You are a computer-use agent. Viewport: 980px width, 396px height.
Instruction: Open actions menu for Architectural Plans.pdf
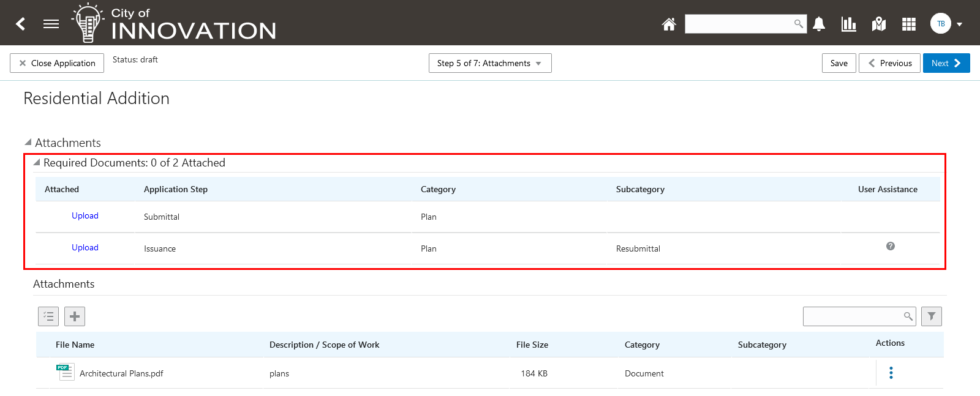(891, 373)
